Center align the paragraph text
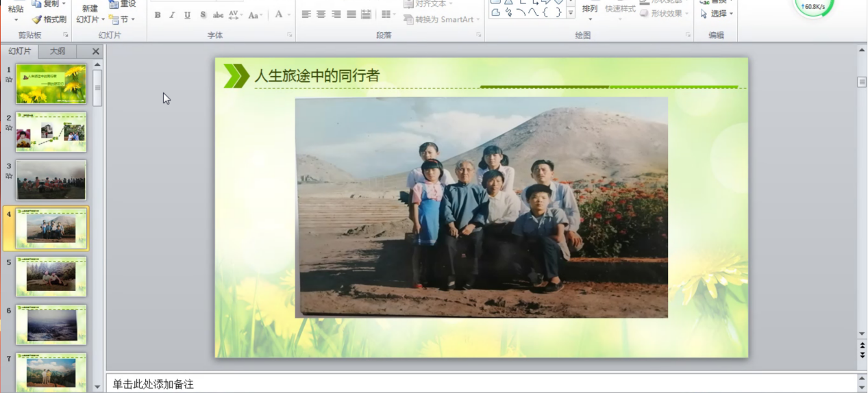Viewport: 868px width, 393px height. click(321, 14)
